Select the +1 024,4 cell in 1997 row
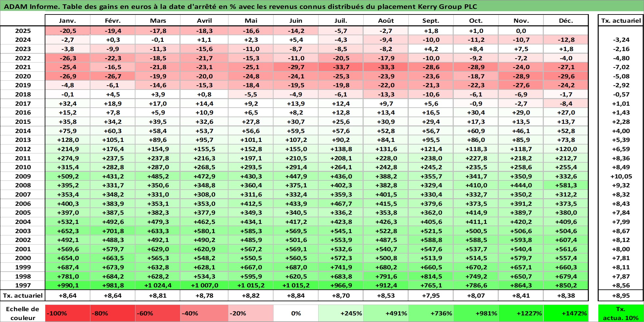This screenshot has width=644, height=322. pos(158,285)
